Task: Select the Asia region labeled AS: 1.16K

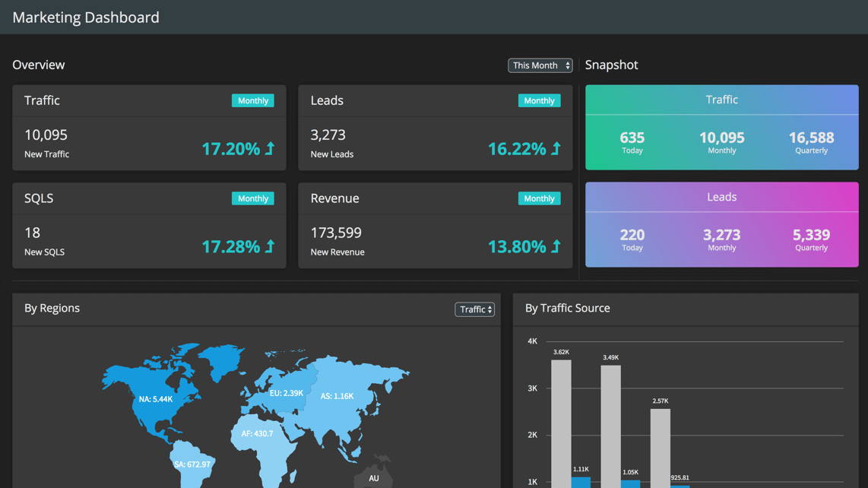Action: [x=337, y=396]
